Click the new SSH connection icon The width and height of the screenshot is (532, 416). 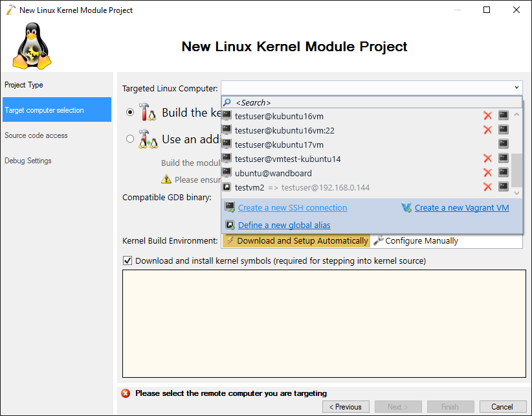pyautogui.click(x=230, y=207)
